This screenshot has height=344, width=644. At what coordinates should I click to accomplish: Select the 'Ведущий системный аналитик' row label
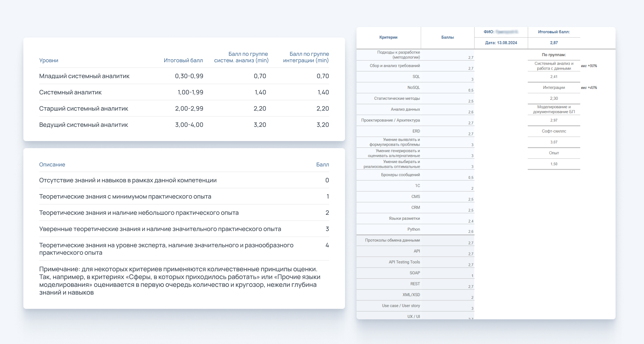pyautogui.click(x=84, y=125)
